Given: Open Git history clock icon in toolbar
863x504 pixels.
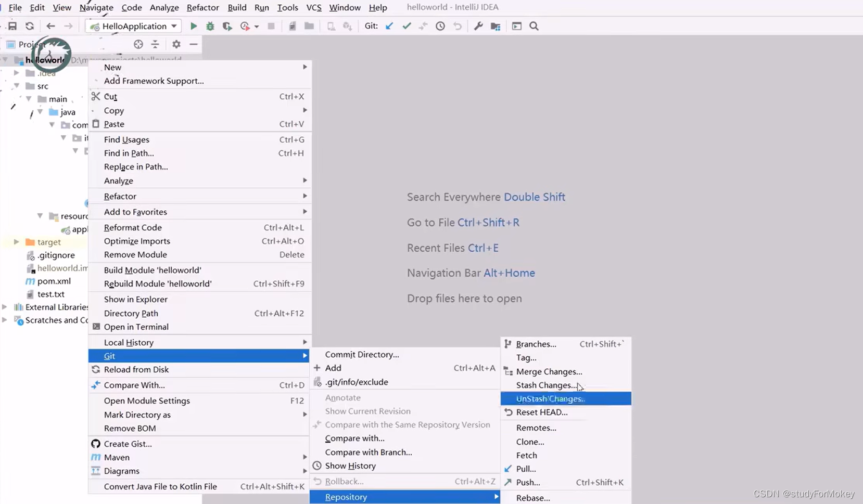Looking at the screenshot, I should [x=440, y=26].
